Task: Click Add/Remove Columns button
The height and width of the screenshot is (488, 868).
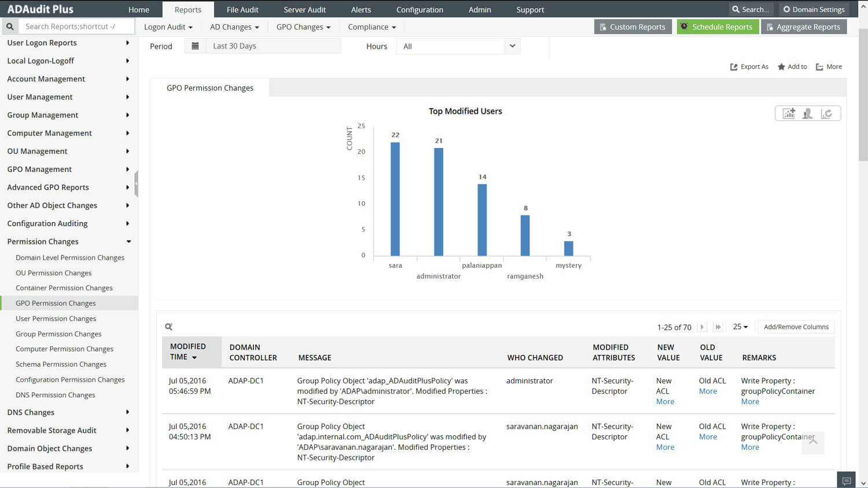Action: pyautogui.click(x=796, y=327)
